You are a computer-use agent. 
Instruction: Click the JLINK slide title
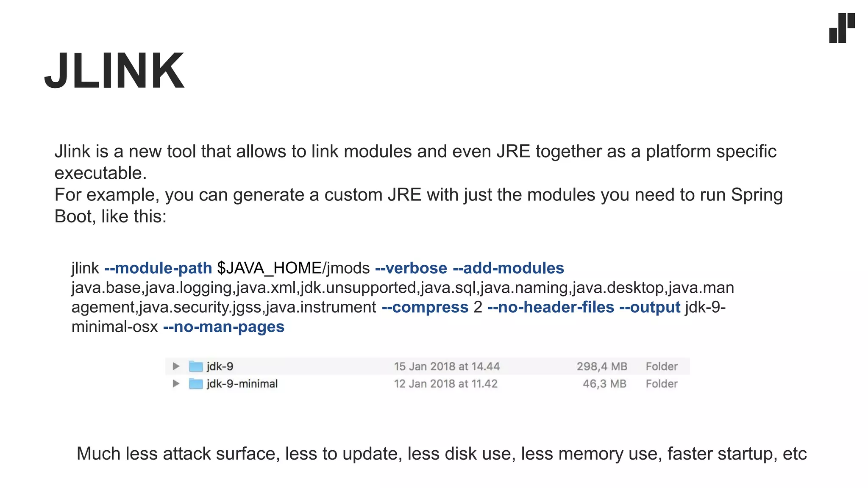tap(114, 71)
